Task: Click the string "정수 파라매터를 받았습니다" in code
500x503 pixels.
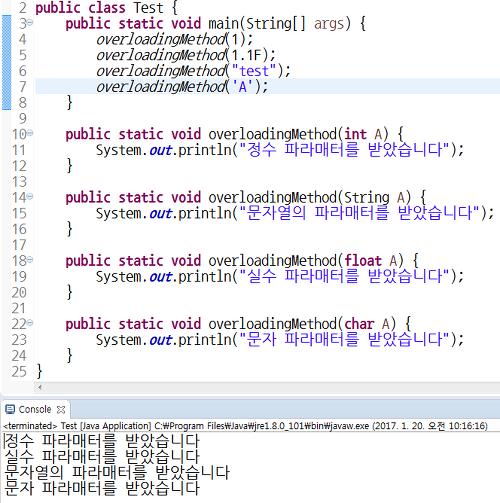Action: point(345,150)
